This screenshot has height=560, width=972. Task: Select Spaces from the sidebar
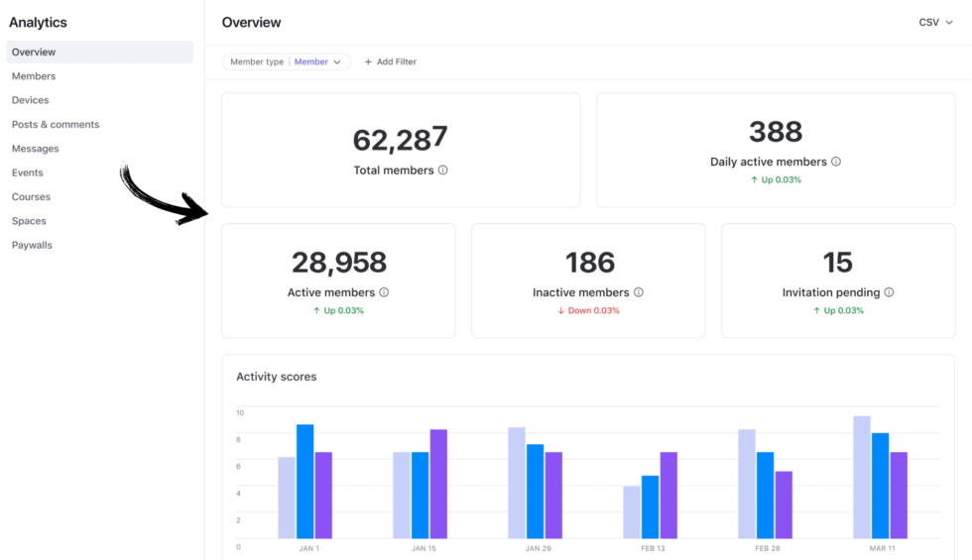29,221
